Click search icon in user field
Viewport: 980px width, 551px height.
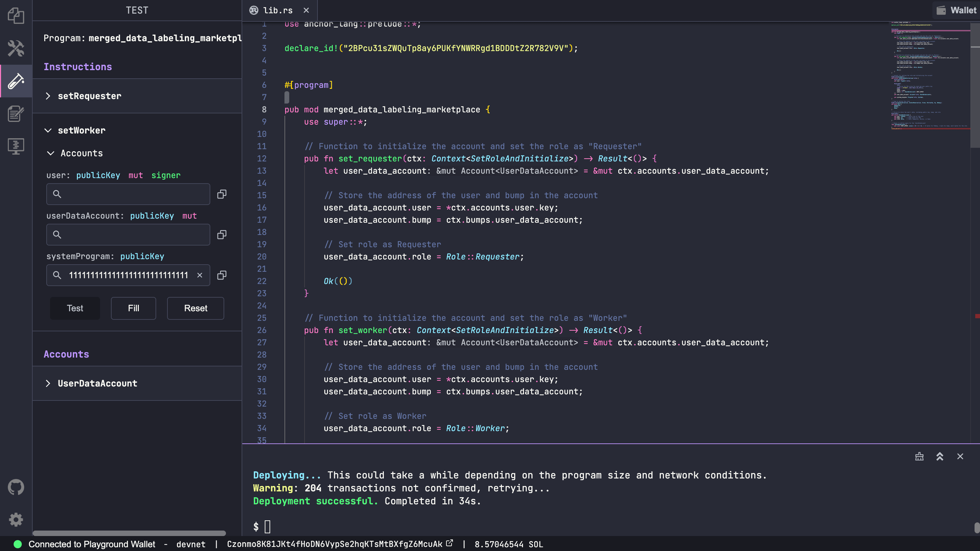click(57, 194)
